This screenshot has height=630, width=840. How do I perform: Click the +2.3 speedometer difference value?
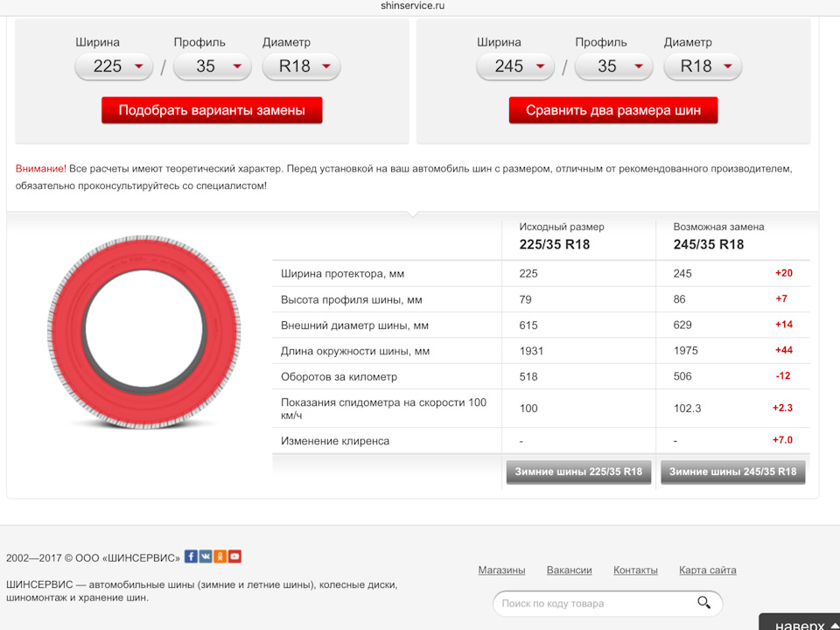click(x=782, y=409)
